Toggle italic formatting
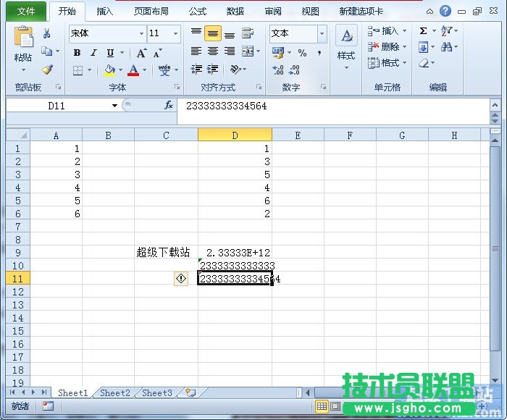Viewport: 507px width, 420px height. 93,53
